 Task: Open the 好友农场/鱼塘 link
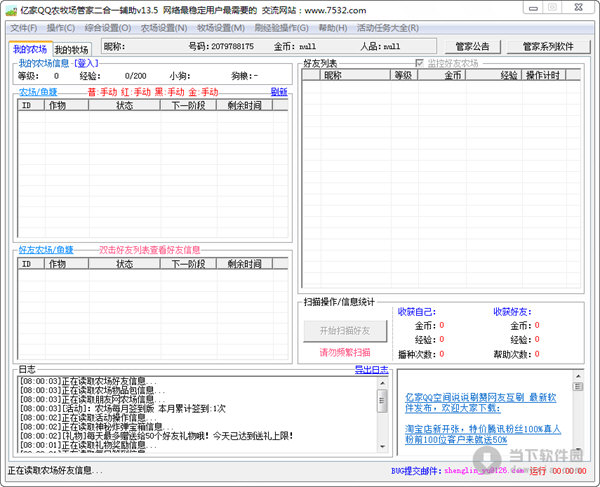coord(46,250)
